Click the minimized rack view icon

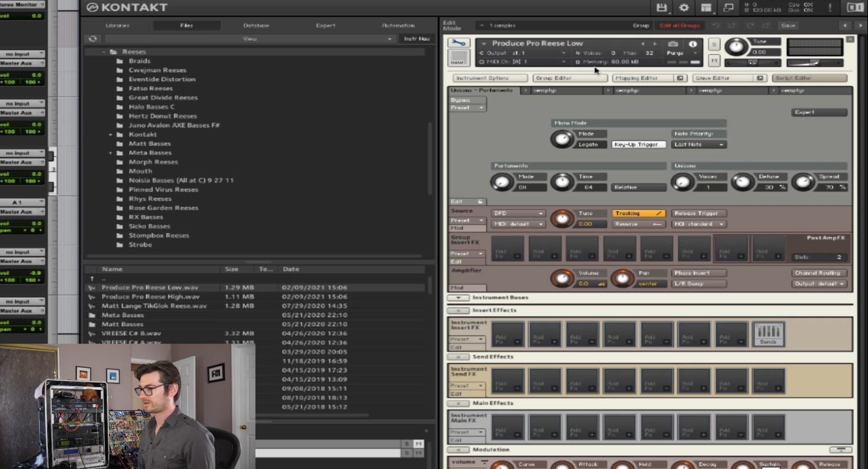[729, 7]
